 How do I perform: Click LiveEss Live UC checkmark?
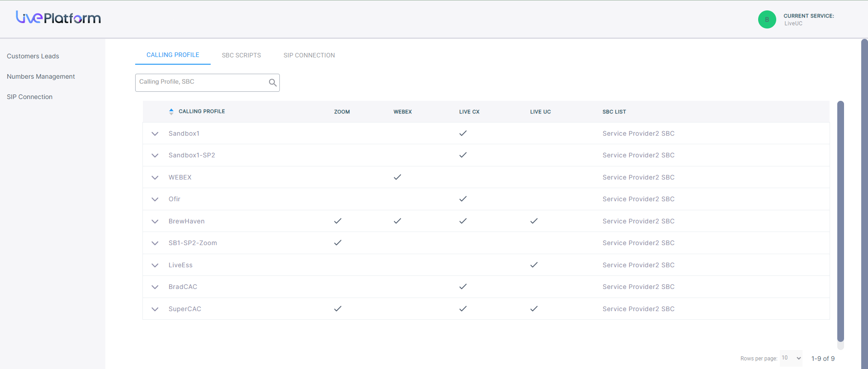tap(534, 265)
